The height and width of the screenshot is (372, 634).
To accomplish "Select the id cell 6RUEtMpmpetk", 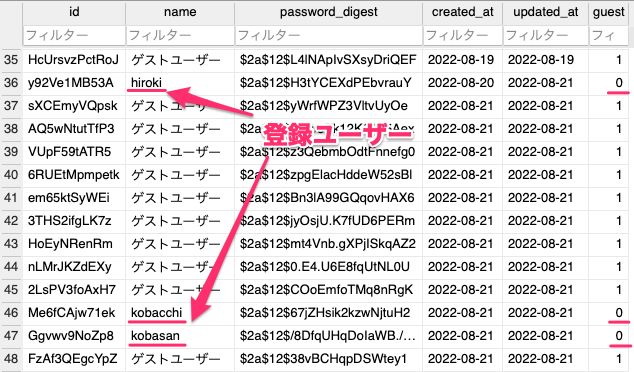I will (74, 175).
